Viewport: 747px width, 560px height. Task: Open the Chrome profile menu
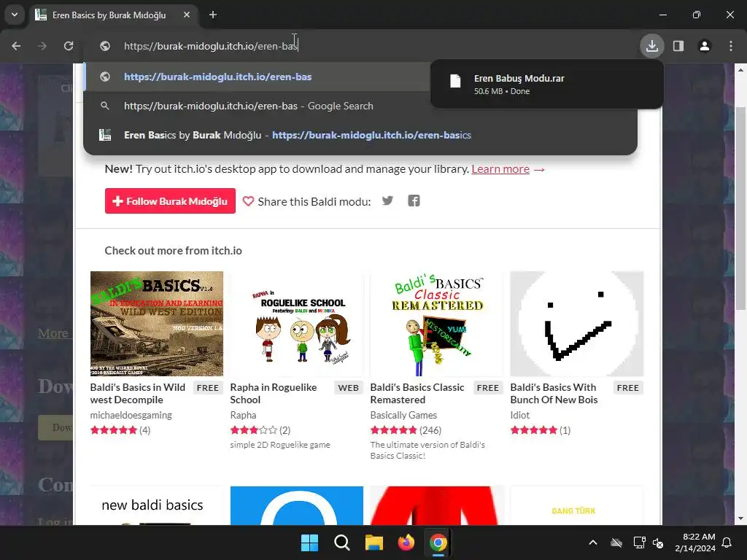705,46
